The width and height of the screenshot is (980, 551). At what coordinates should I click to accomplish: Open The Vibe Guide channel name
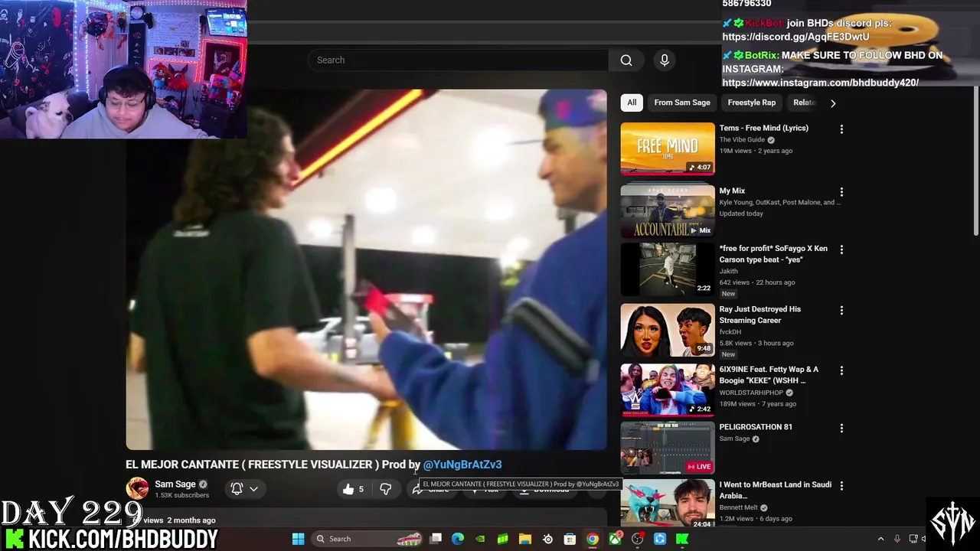(x=742, y=140)
